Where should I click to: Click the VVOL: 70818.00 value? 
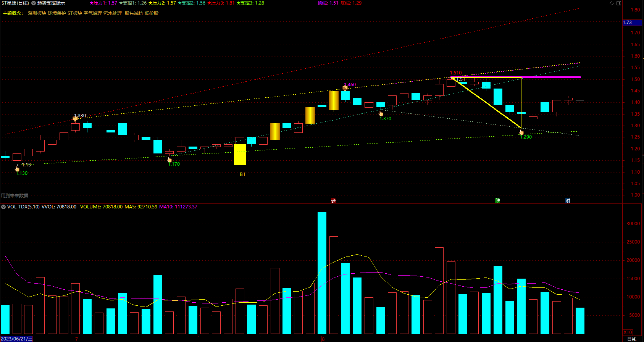click(59, 207)
